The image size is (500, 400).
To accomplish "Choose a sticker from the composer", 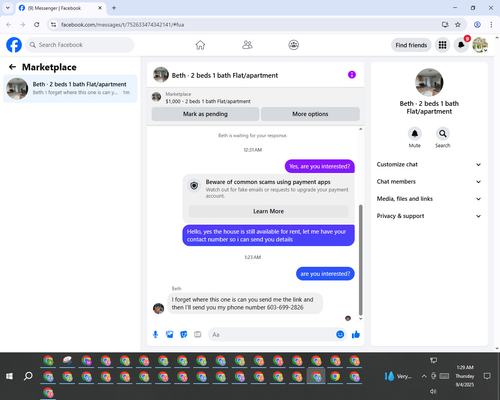I will pos(184,334).
